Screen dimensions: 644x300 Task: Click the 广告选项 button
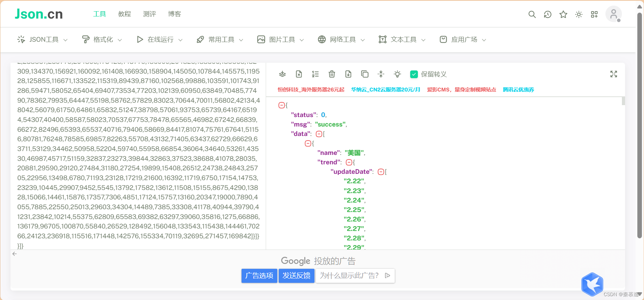[x=259, y=276]
